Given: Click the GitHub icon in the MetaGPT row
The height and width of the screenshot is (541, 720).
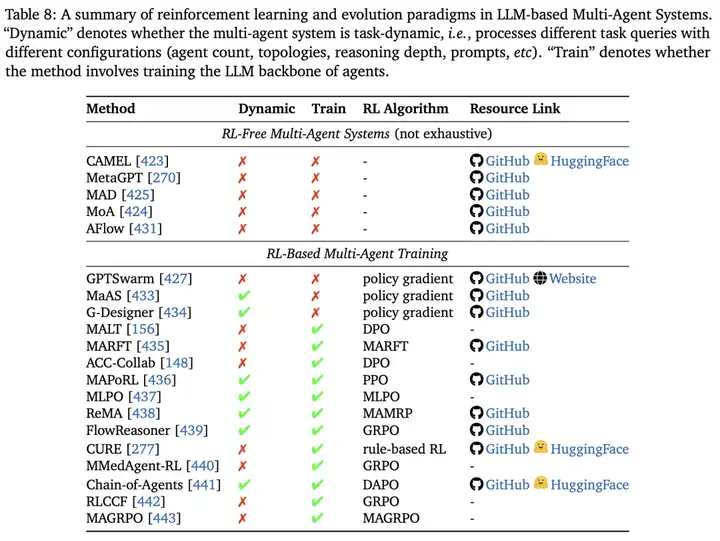Looking at the screenshot, I should pyautogui.click(x=477, y=177).
